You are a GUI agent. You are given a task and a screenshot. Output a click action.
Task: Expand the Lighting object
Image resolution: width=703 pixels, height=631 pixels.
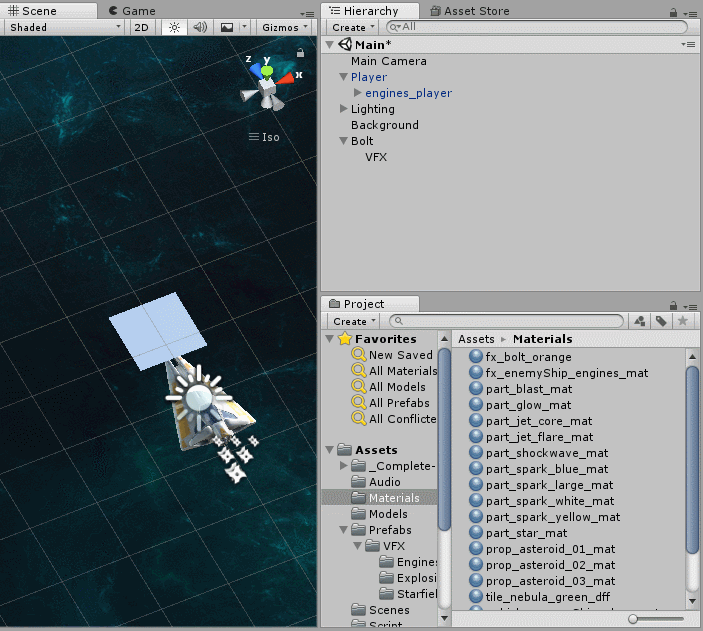click(x=343, y=109)
